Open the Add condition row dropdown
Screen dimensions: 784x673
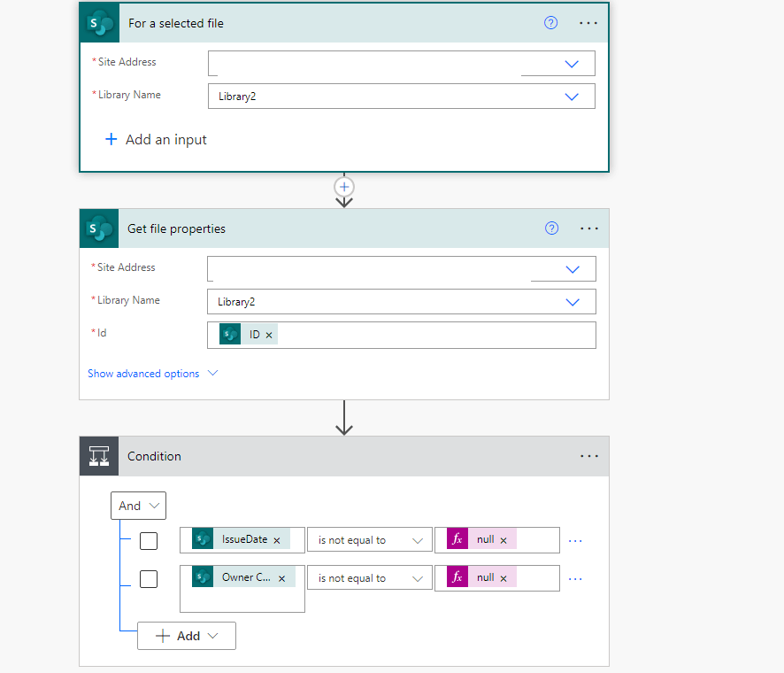pos(187,636)
